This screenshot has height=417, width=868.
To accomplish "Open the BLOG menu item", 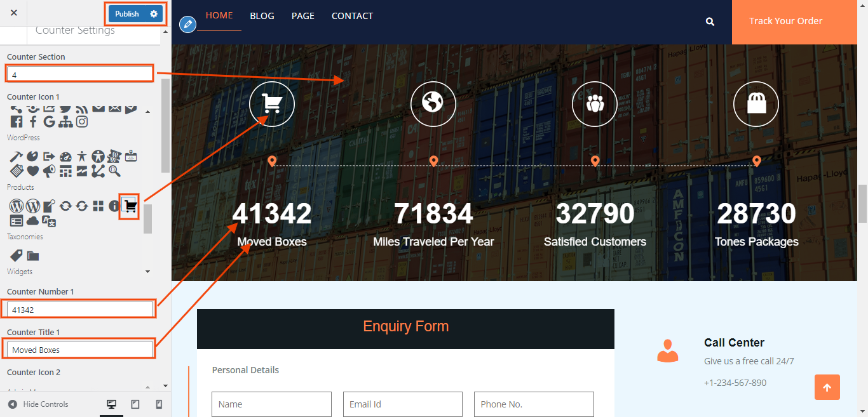I will coord(262,16).
